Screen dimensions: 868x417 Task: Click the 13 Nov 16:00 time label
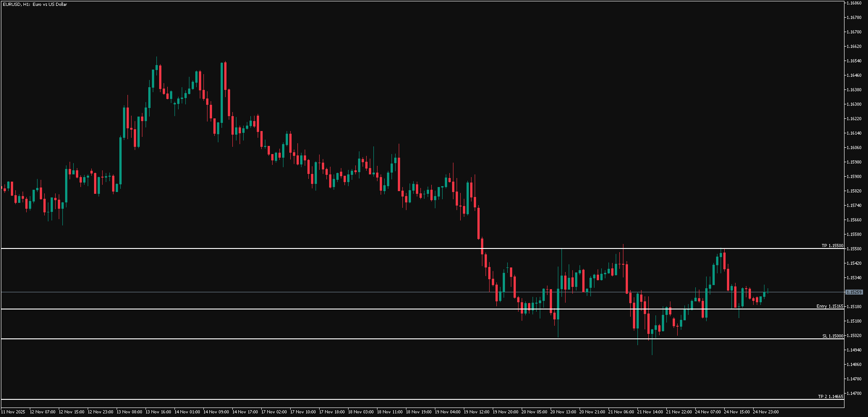point(158,412)
